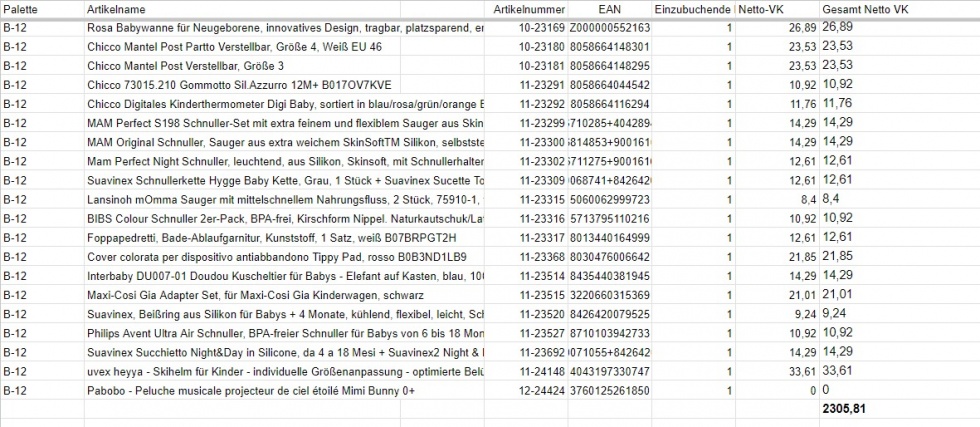Select article number 10-23181
This screenshot has width=980, height=427.
pos(528,66)
